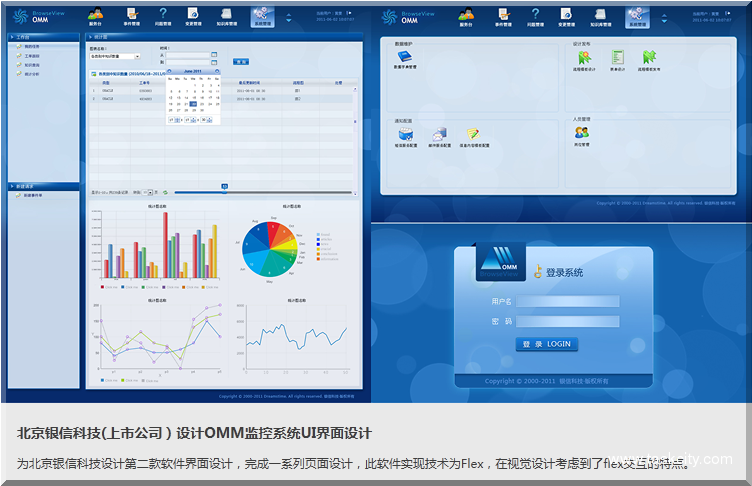Open 事件管理 icon in right system-management screen

(x=503, y=17)
